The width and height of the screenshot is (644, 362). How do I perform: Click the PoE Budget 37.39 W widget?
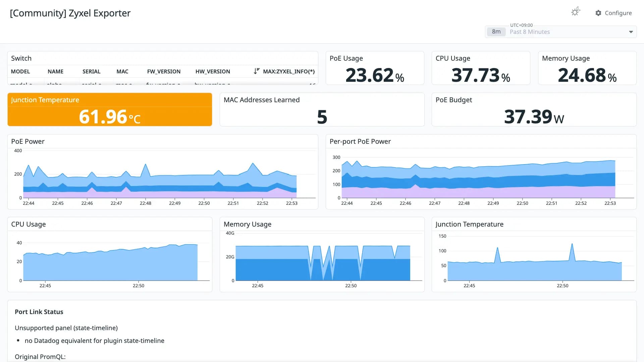[534, 110]
